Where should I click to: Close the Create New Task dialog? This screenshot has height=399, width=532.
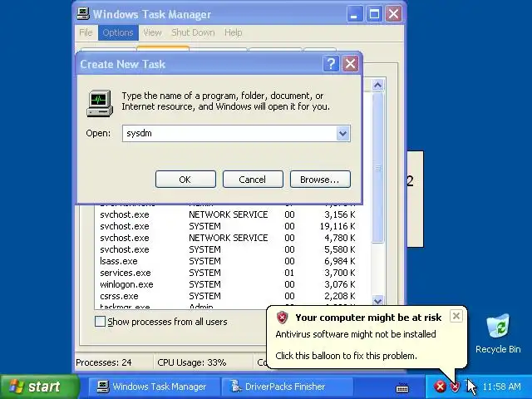pyautogui.click(x=350, y=64)
